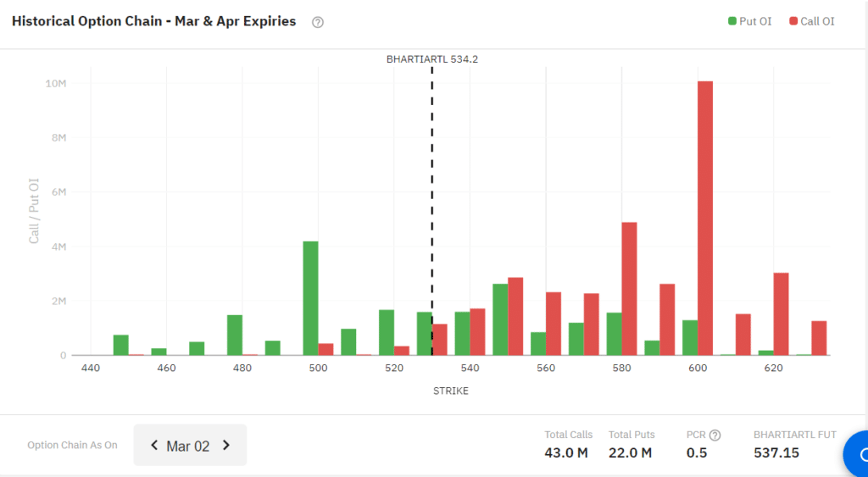Click the 440 strike axis label
The image size is (868, 477).
click(x=90, y=368)
